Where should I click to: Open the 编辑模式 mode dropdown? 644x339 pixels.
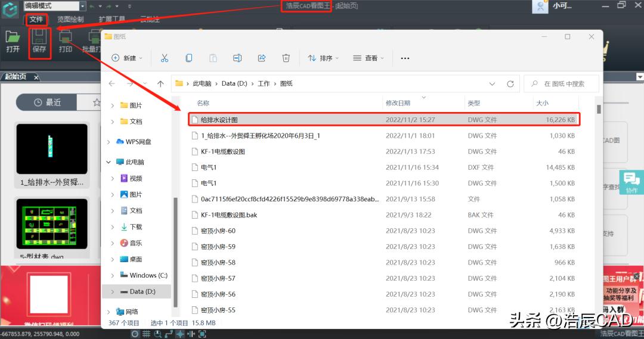pyautogui.click(x=82, y=6)
